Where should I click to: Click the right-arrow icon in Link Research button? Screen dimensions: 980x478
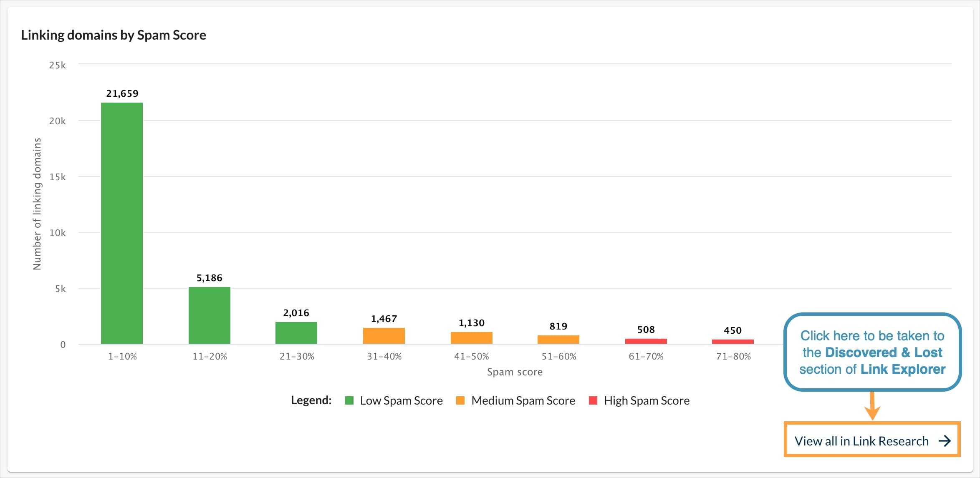[x=945, y=440]
